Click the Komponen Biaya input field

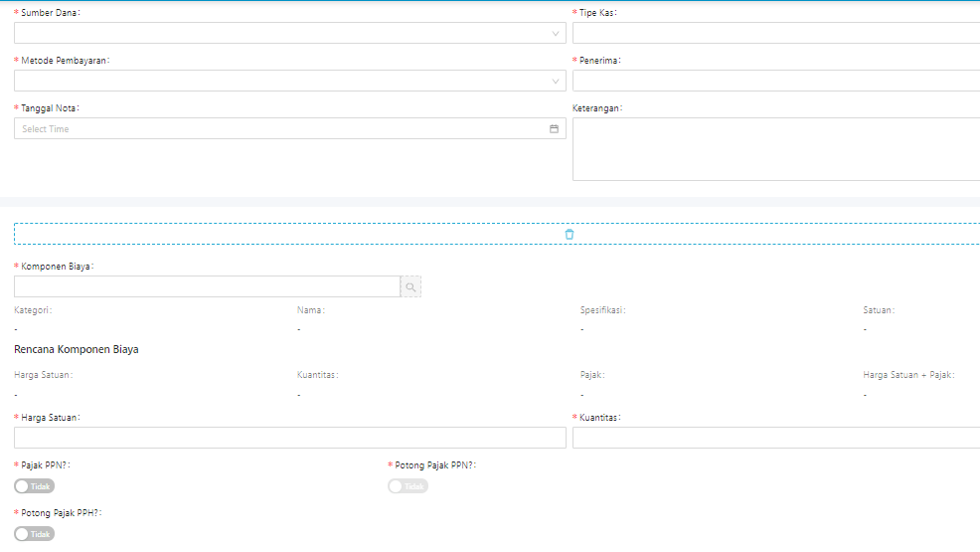(x=208, y=286)
